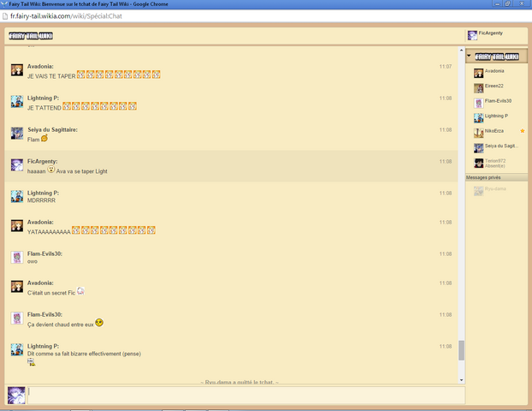Screen dimensions: 532x411
Task: Select Flam-Evils30 in the user list
Action: pyautogui.click(x=498, y=101)
